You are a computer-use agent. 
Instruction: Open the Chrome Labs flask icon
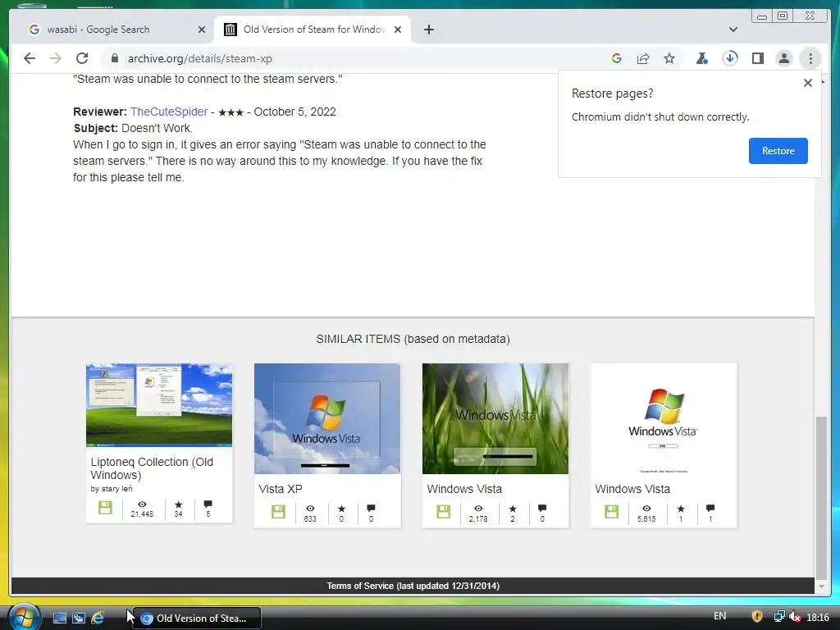702,58
